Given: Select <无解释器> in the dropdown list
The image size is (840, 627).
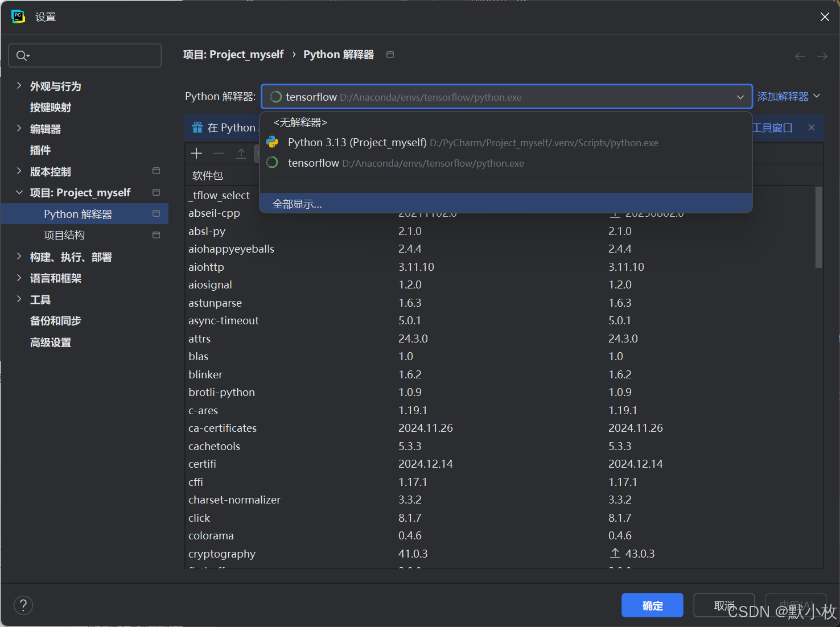Looking at the screenshot, I should (x=506, y=122).
